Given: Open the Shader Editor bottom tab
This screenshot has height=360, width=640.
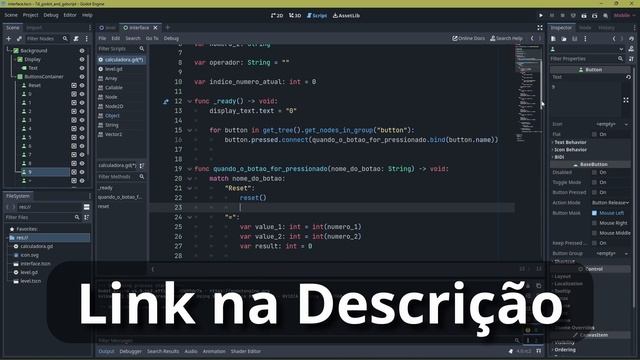Looking at the screenshot, I should (x=246, y=351).
